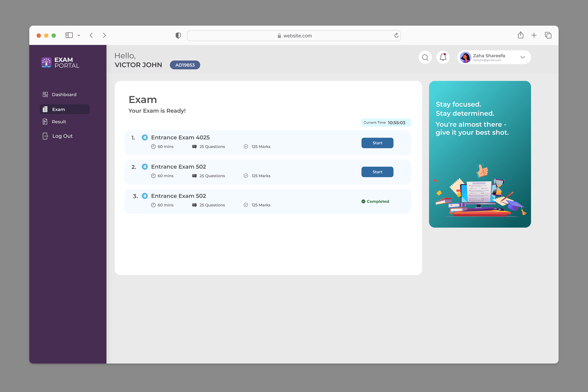Click the tab list chevron in browser toolbar

click(79, 35)
